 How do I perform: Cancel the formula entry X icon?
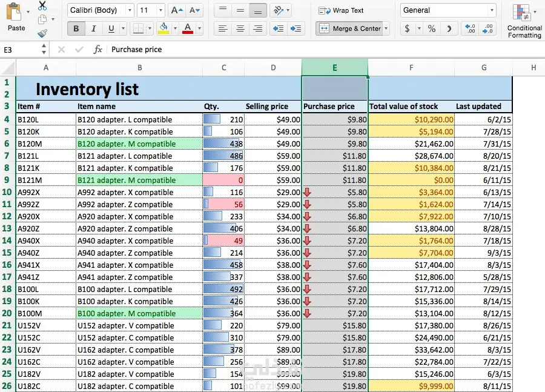click(61, 50)
